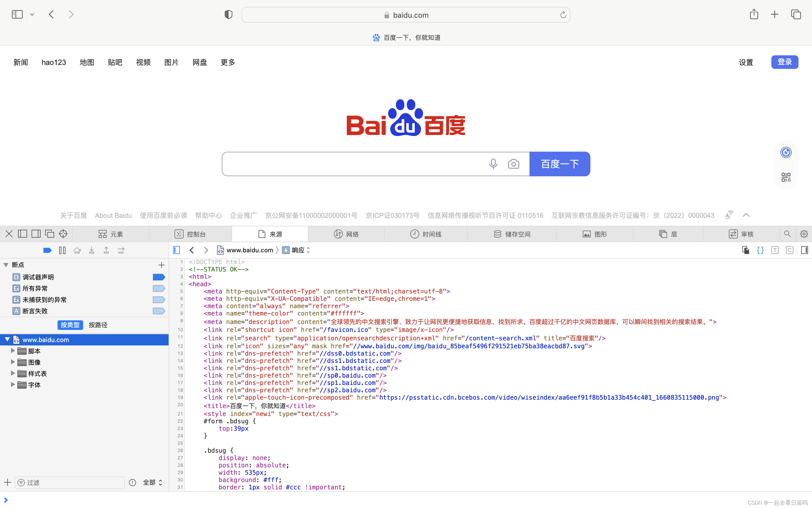Toggle Safari sidebar icon
Image resolution: width=812 pixels, height=508 pixels.
pos(17,14)
